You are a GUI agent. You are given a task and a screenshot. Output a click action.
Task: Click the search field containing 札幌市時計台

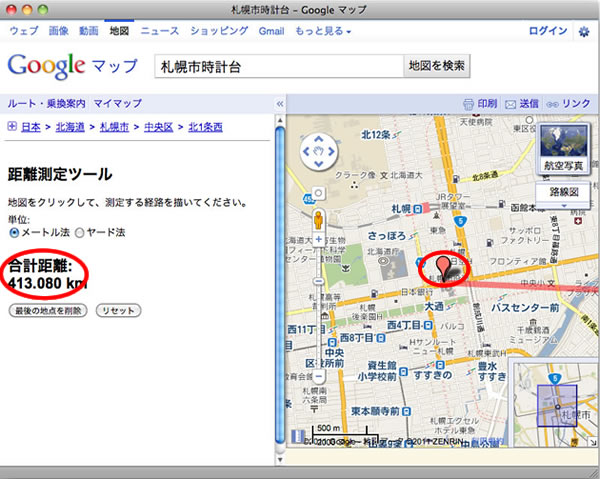pyautogui.click(x=279, y=67)
